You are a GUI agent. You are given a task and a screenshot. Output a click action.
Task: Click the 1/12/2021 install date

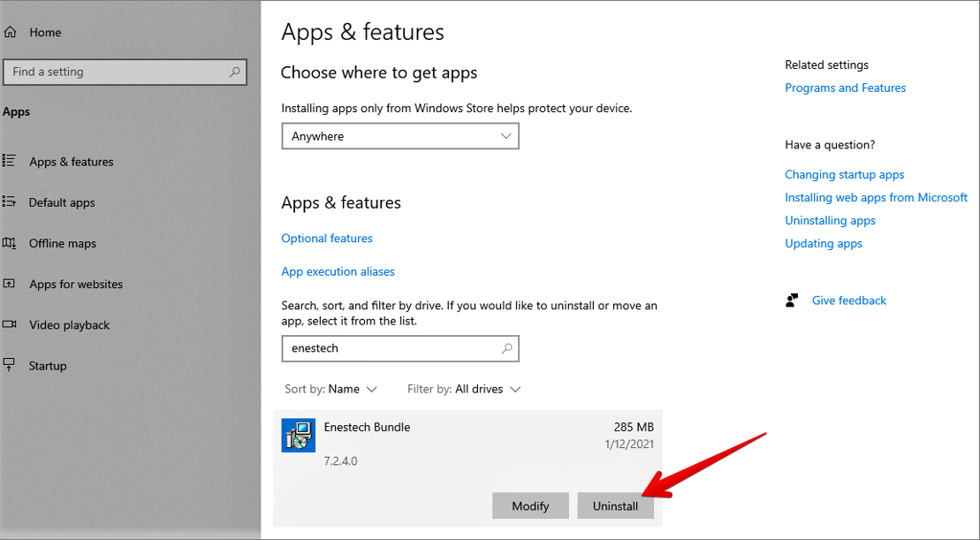629,445
